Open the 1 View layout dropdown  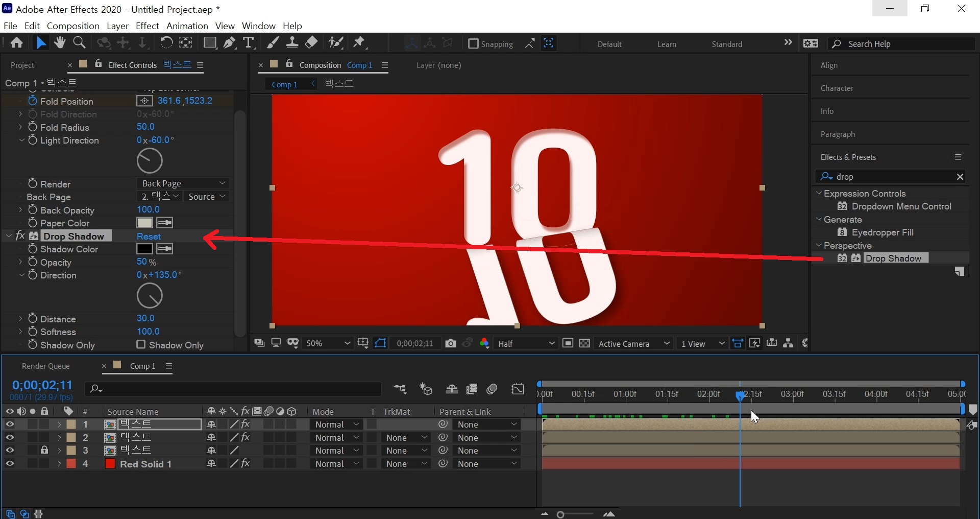pyautogui.click(x=702, y=343)
